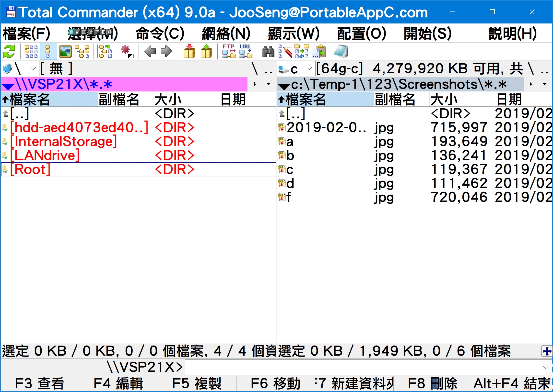Open the 配置(O) menu
Image resolution: width=553 pixels, height=392 pixels.
[362, 34]
